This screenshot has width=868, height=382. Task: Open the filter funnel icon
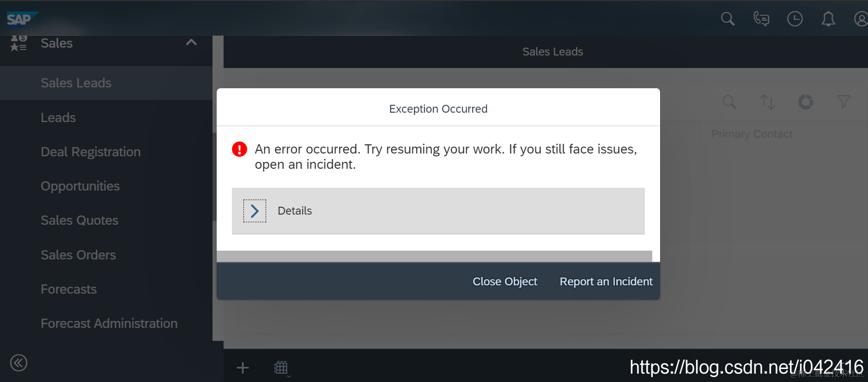point(844,102)
